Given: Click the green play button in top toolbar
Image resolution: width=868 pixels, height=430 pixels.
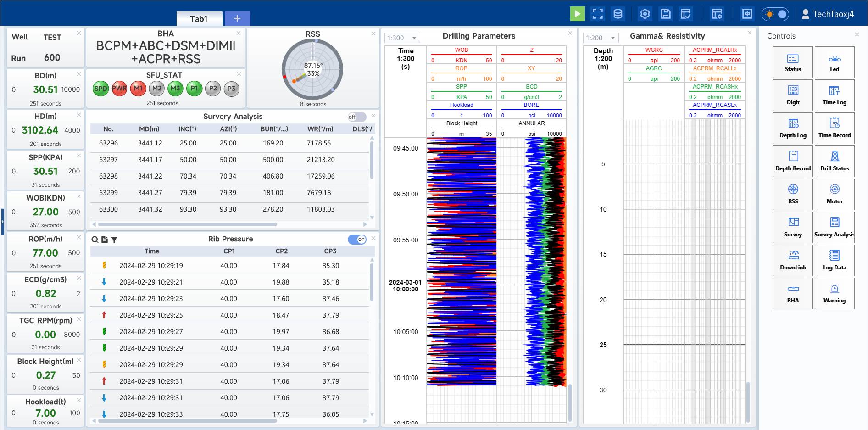Looking at the screenshot, I should pos(577,14).
